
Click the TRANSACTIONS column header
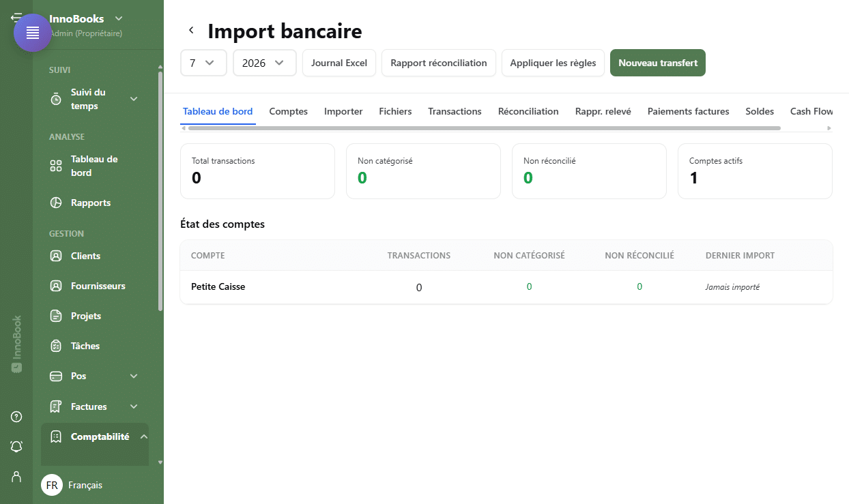(x=419, y=256)
